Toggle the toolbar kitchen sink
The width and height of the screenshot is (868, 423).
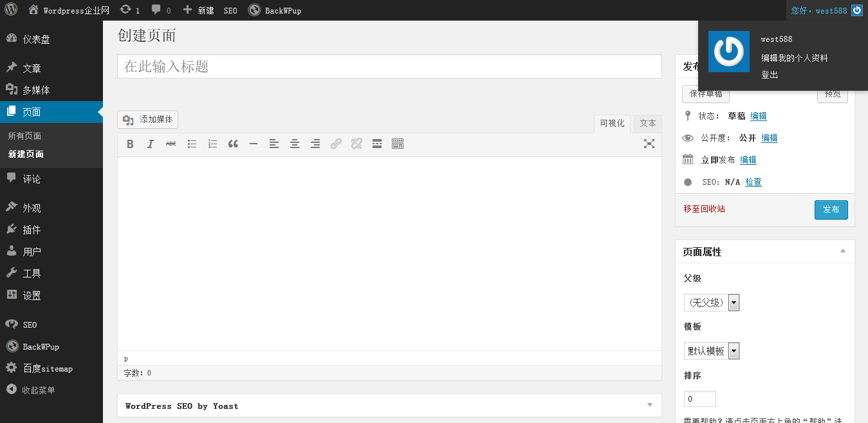(398, 144)
